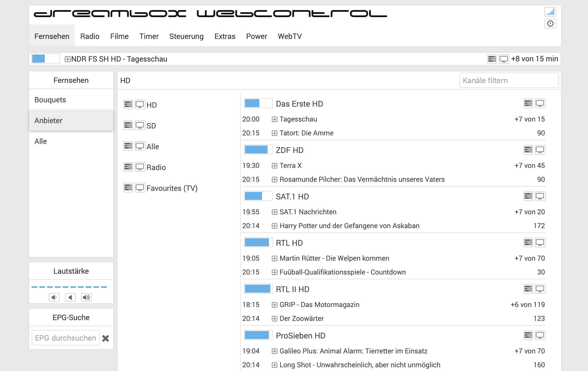Image resolution: width=588 pixels, height=371 pixels.
Task: Zap to the SAT.1 HD channel
Action: (292, 196)
